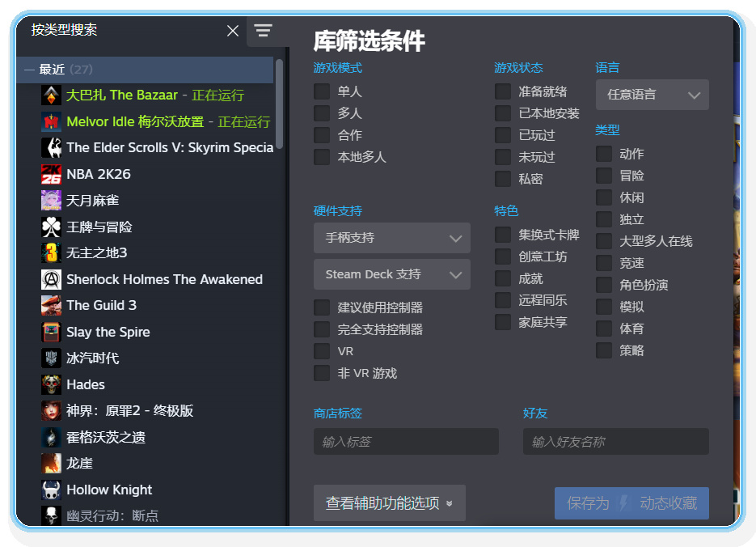756x547 pixels.
Task: Click the Slay the Spire game icon
Action: (x=51, y=332)
